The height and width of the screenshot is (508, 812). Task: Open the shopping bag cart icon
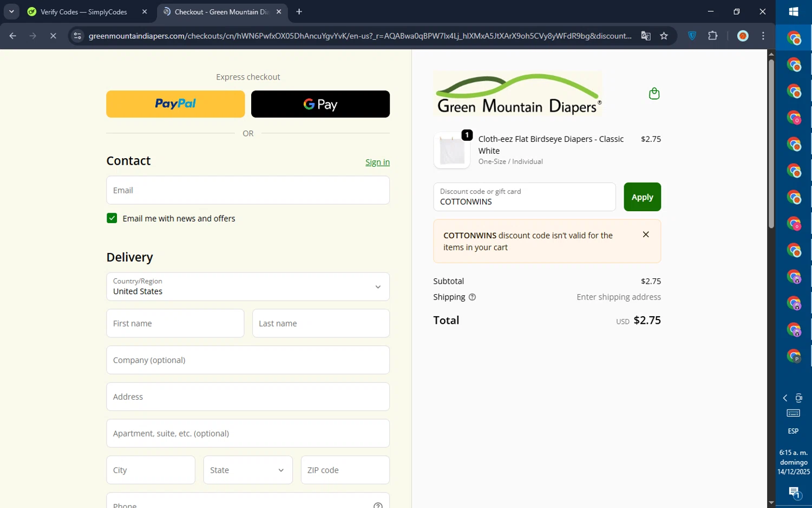[x=654, y=94]
